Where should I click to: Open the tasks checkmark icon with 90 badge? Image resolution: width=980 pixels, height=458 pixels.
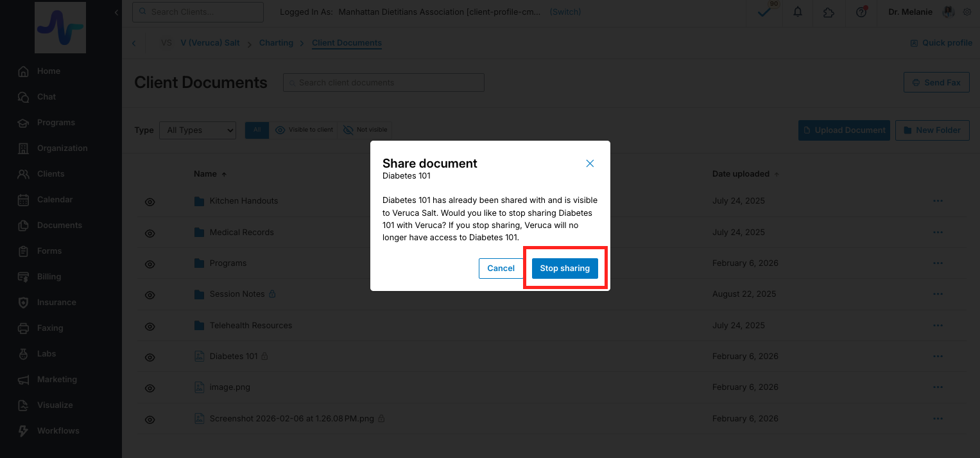pos(764,12)
